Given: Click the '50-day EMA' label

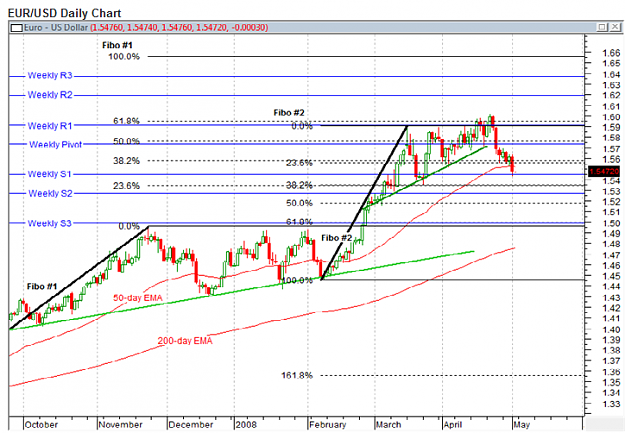Looking at the screenshot, I should [x=138, y=298].
